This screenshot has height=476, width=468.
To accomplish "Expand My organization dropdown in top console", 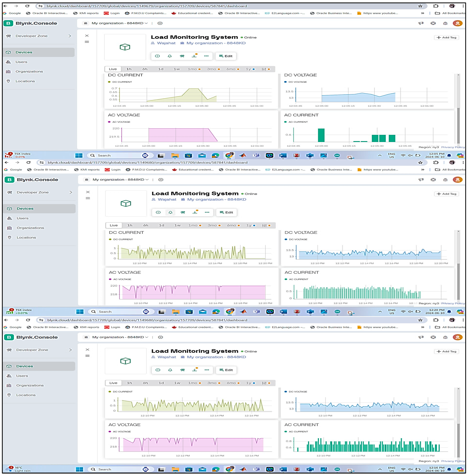I will click(119, 23).
